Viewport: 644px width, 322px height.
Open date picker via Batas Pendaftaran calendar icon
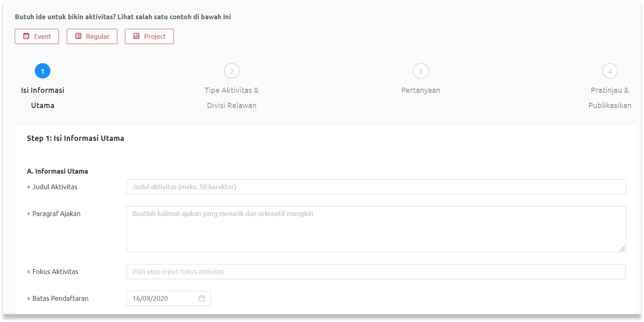click(x=202, y=298)
